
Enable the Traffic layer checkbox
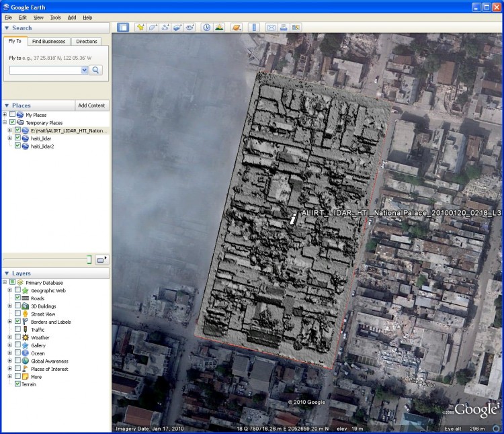17,329
